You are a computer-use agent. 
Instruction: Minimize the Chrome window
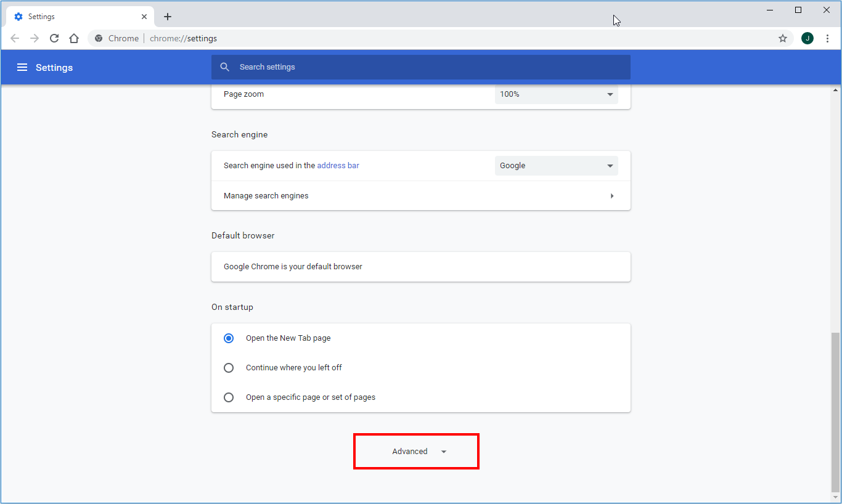(770, 10)
